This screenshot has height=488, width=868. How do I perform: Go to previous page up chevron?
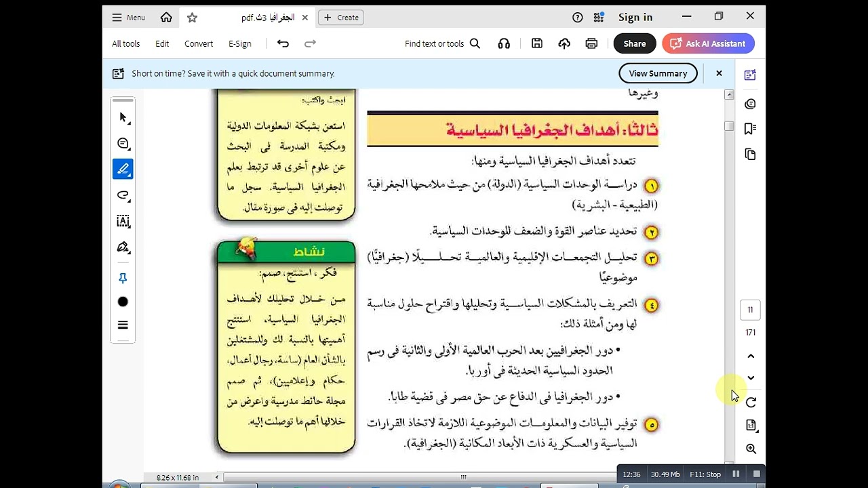point(751,357)
